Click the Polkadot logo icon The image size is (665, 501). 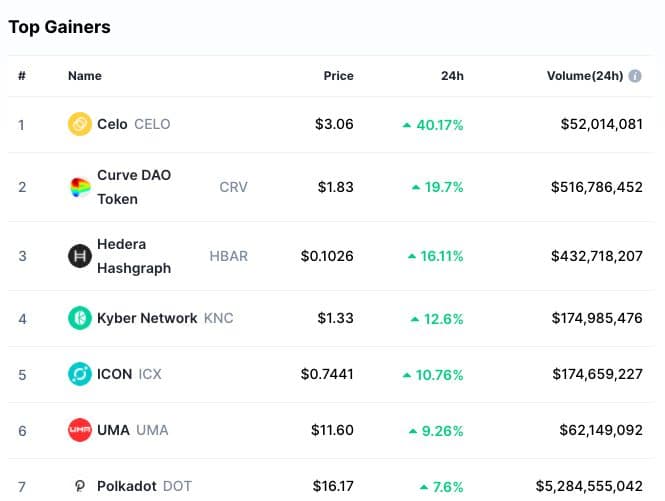coord(80,486)
